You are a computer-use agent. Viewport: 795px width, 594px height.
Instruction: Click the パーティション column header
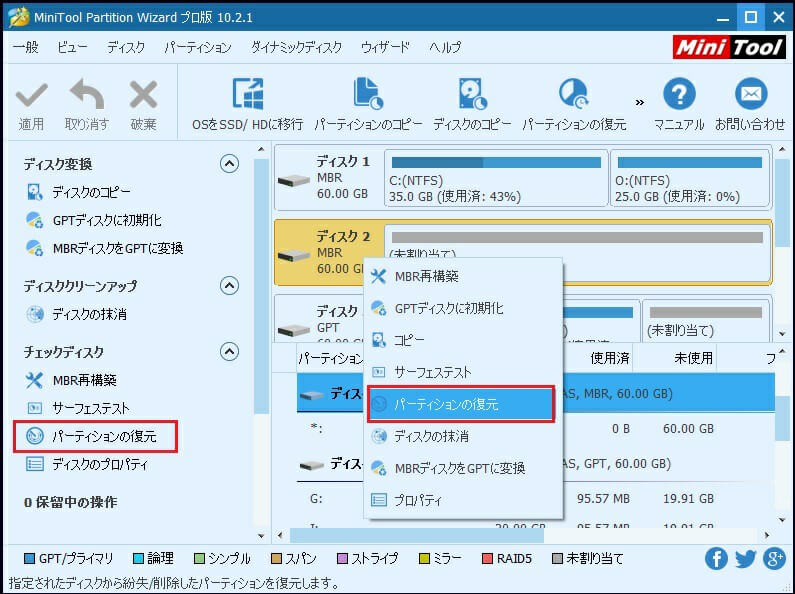(x=331, y=358)
